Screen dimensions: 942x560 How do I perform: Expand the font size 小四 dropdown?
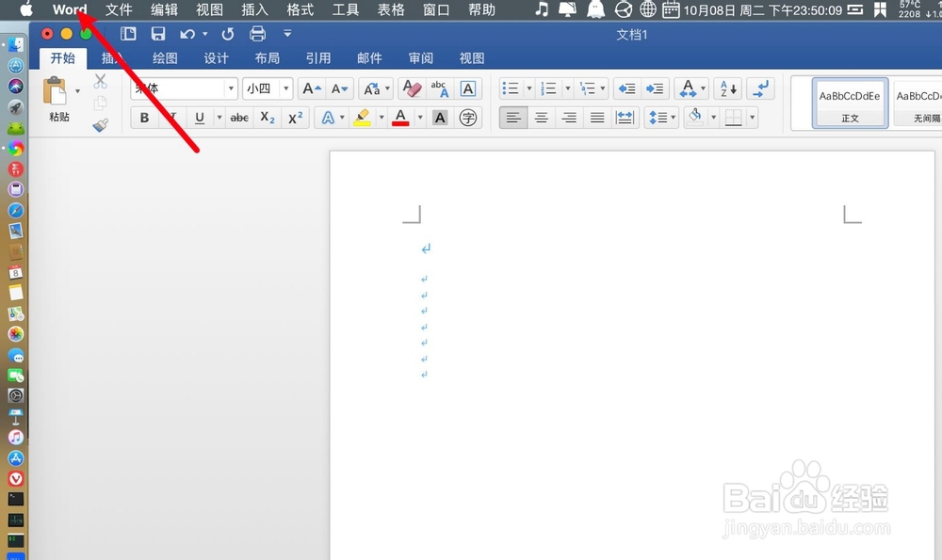pyautogui.click(x=286, y=88)
